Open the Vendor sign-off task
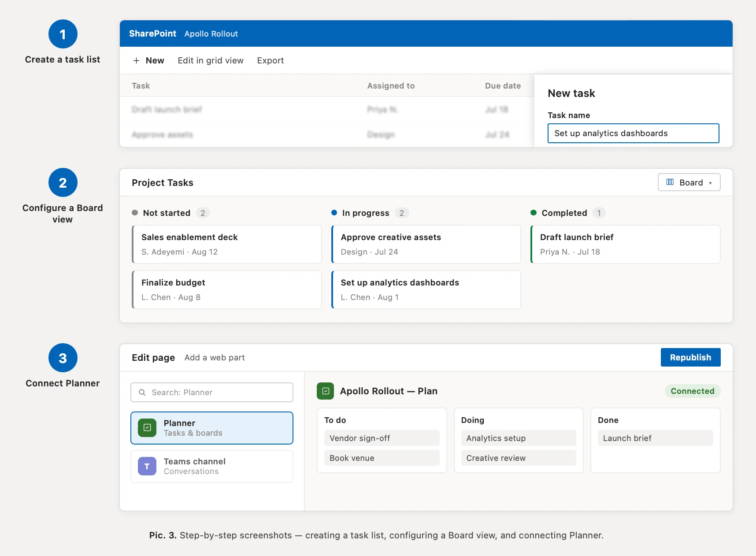 point(382,438)
